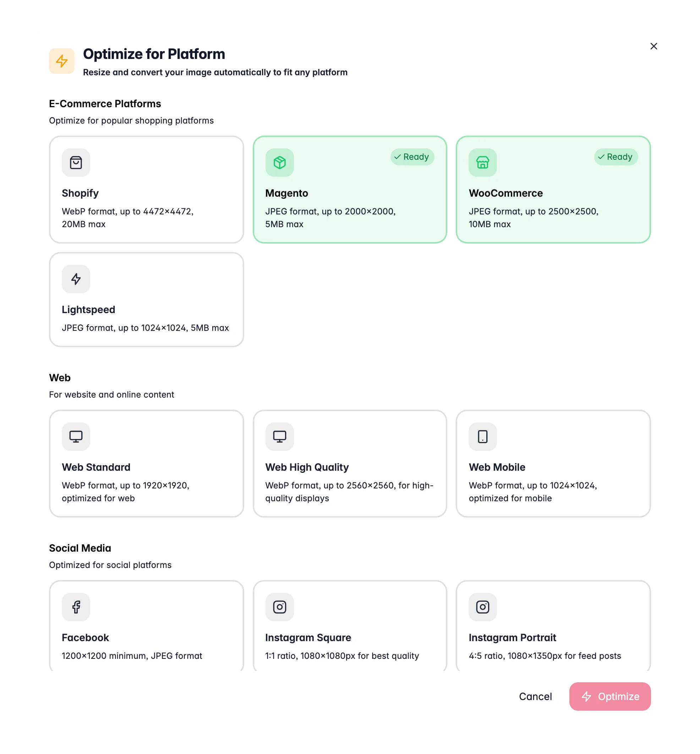Click the Social Media section heading

point(80,548)
